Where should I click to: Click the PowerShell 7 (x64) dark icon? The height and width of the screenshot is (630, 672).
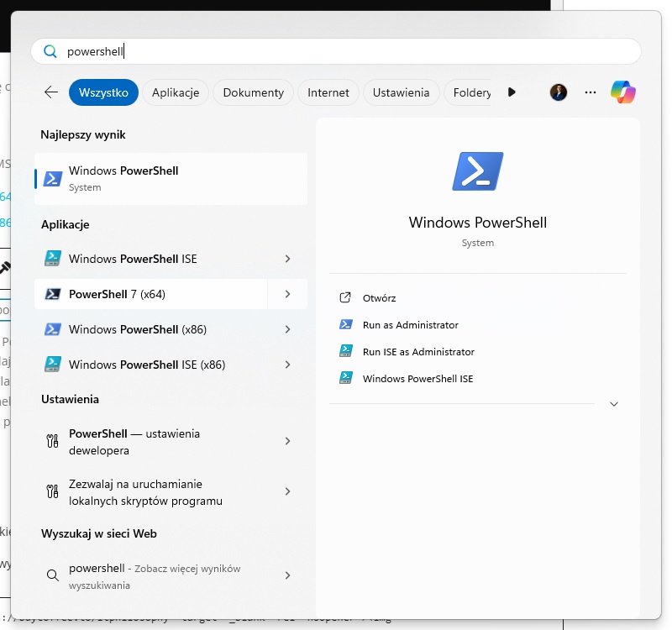click(53, 294)
